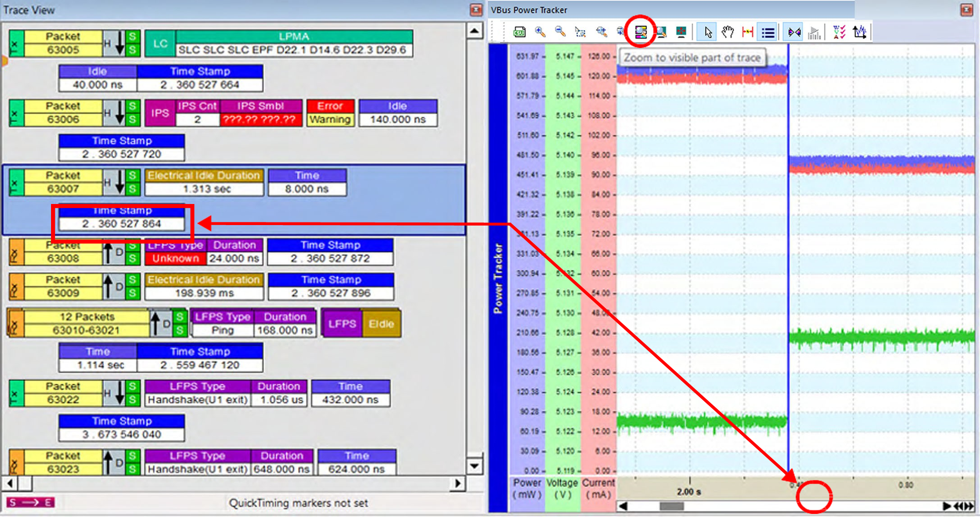The width and height of the screenshot is (980, 517).
Task: Activate the hand pan tool
Action: tap(728, 32)
